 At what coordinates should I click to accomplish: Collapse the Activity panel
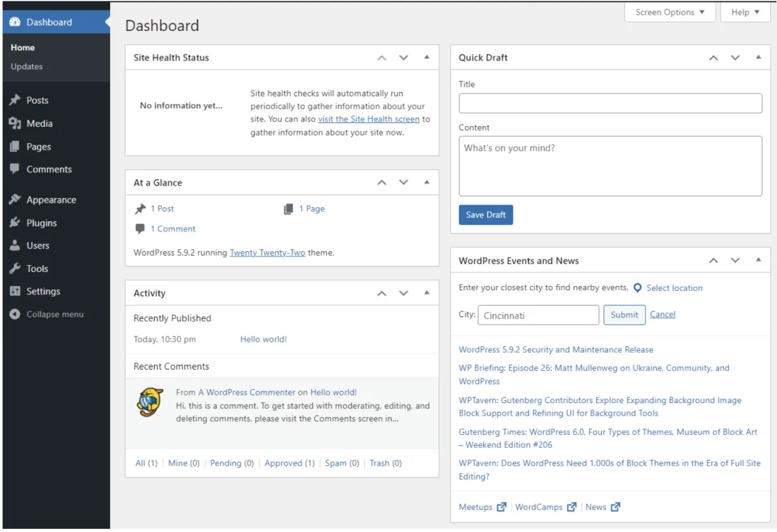click(427, 293)
